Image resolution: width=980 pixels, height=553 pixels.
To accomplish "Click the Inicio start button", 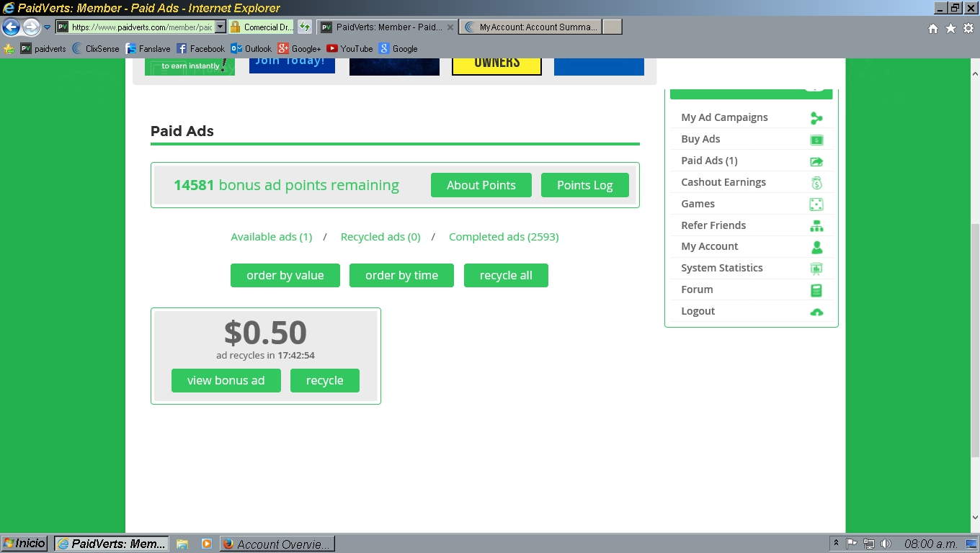I will [x=25, y=544].
